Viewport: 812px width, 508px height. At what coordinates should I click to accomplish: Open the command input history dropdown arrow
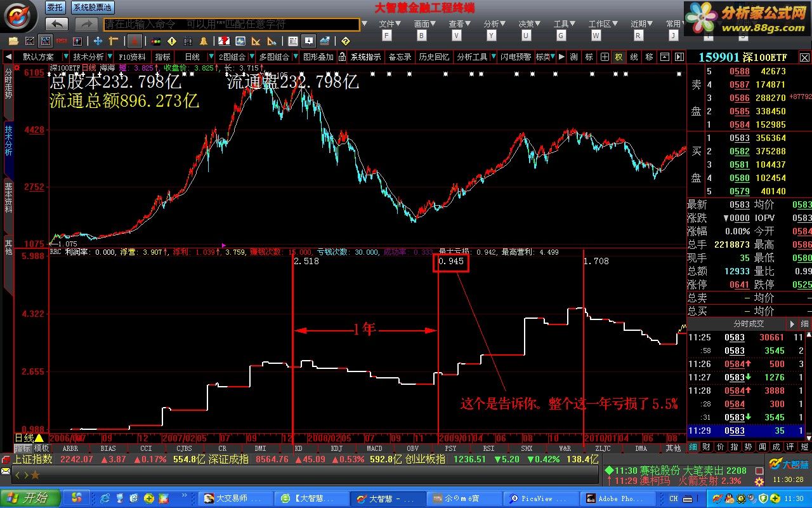(364, 24)
